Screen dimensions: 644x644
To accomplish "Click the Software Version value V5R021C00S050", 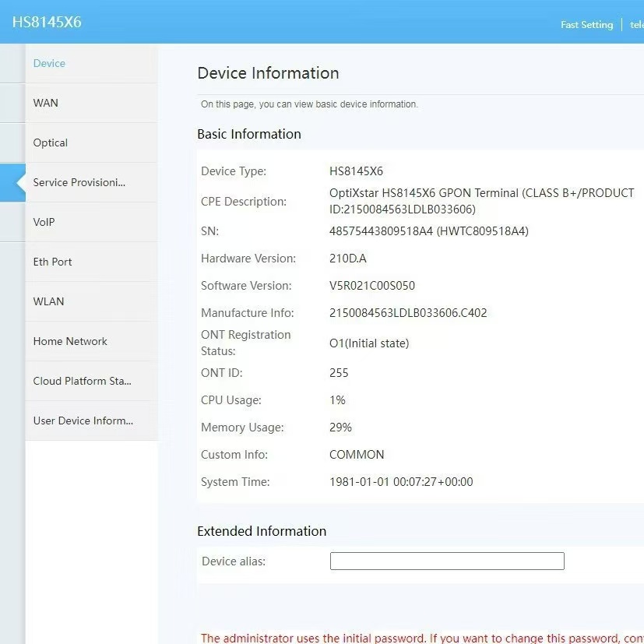I will pos(371,286).
